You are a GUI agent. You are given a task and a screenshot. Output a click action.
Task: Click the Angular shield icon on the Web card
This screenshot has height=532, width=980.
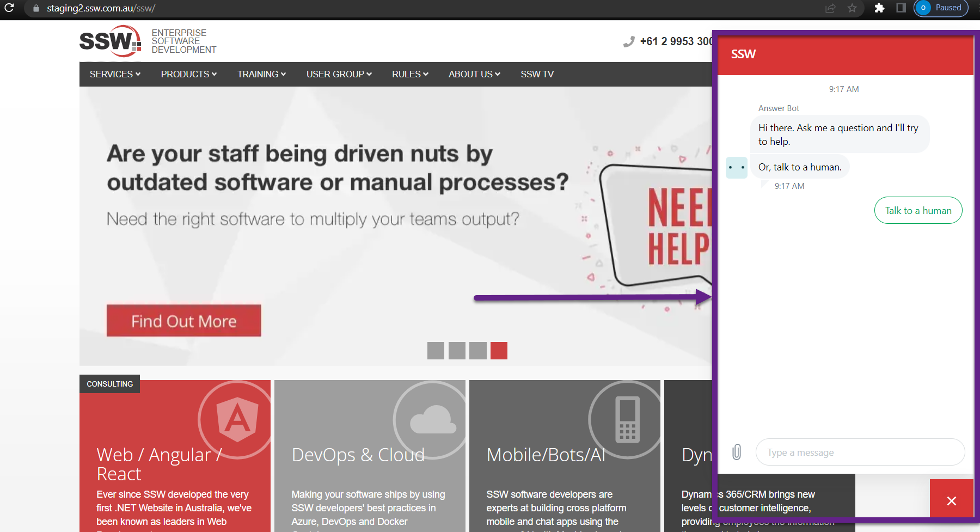236,419
